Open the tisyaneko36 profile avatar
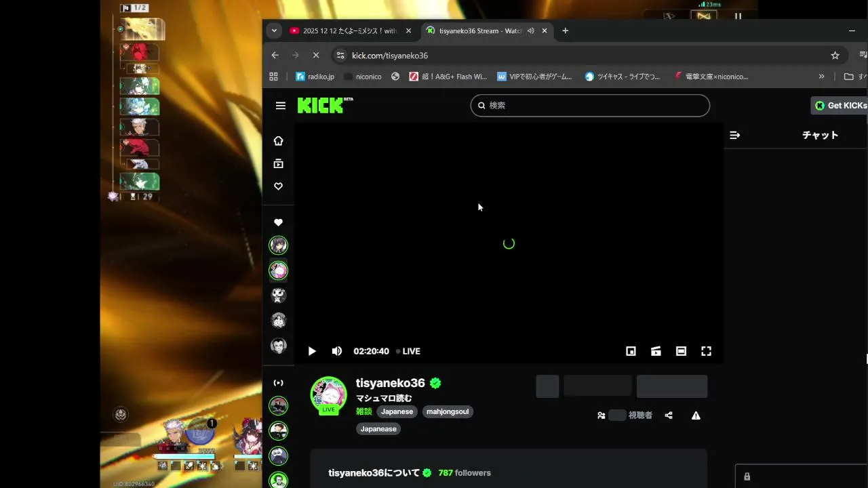This screenshot has width=868, height=488. pyautogui.click(x=328, y=395)
